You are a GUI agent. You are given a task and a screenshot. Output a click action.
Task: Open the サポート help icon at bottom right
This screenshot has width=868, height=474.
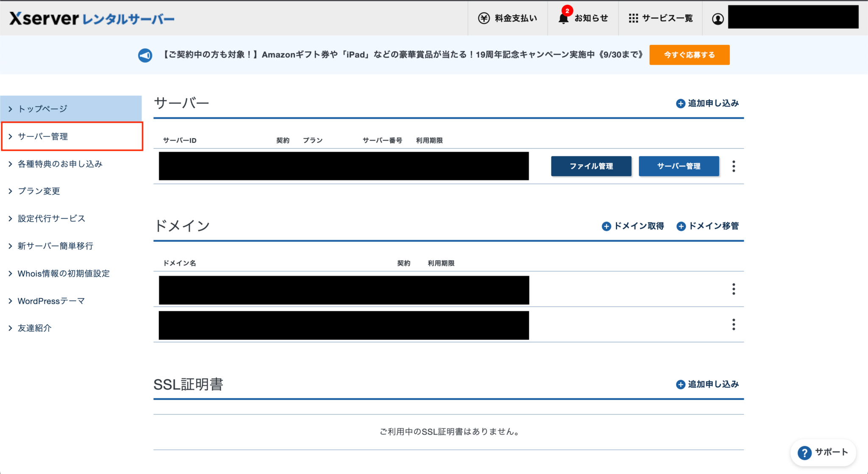click(x=804, y=453)
